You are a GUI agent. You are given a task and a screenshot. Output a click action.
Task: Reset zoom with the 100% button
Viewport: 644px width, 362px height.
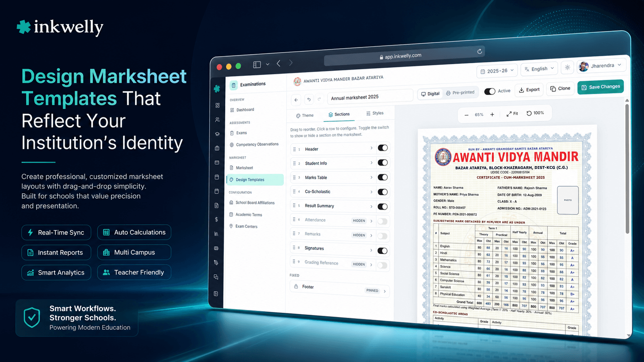point(535,113)
